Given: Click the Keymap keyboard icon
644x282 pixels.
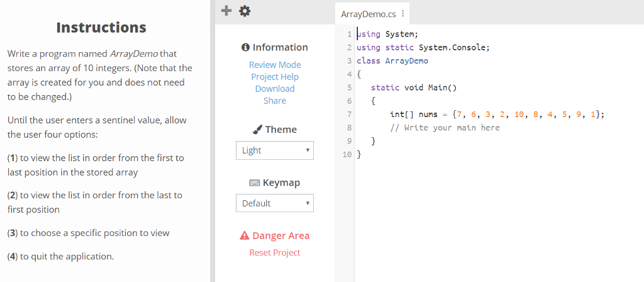Looking at the screenshot, I should tap(255, 183).
